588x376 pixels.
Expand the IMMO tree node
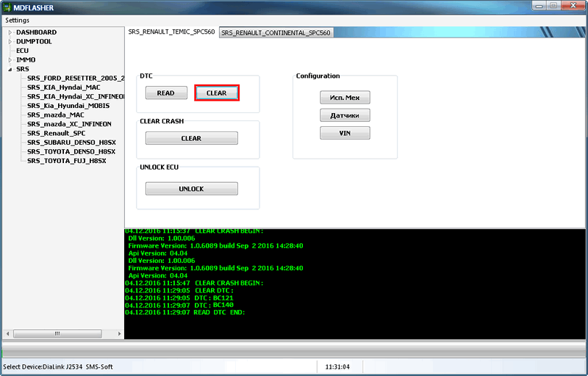pyautogui.click(x=10, y=60)
